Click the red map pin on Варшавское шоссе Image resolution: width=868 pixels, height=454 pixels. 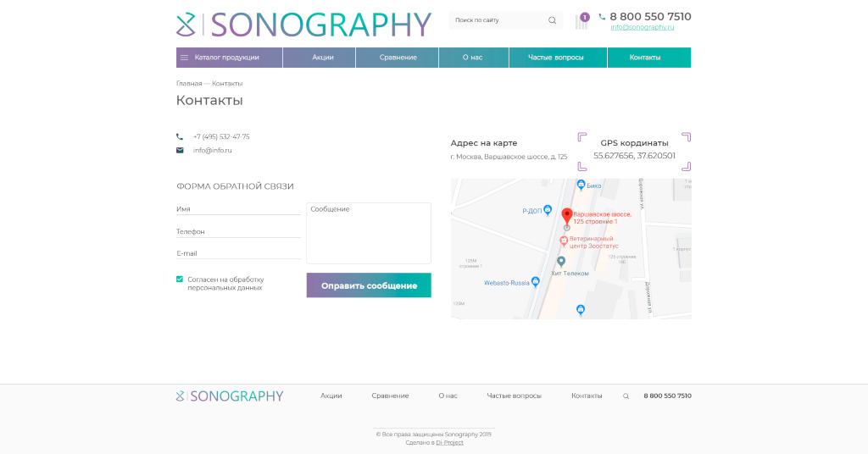[567, 215]
